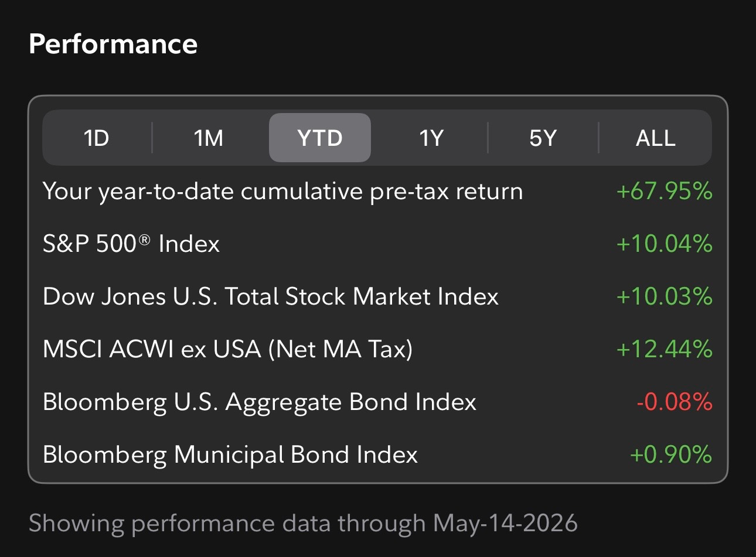Image resolution: width=756 pixels, height=557 pixels.
Task: Select Dow Jones U.S. Total Stock Market Index
Action: coord(377,296)
